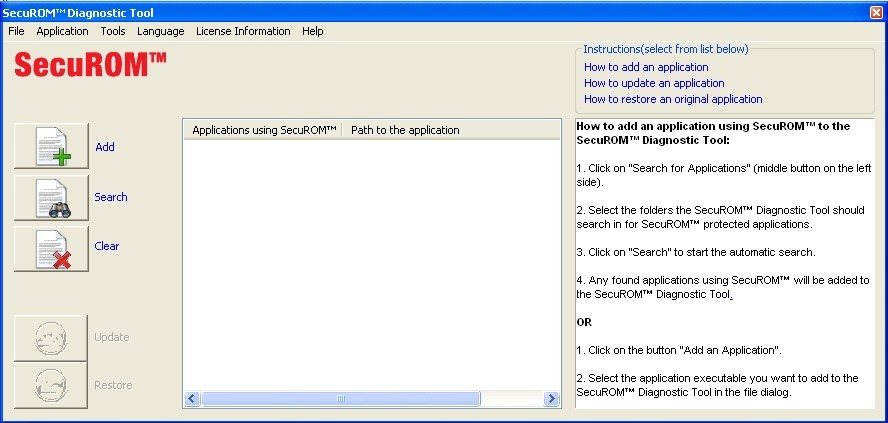This screenshot has height=423, width=888.
Task: Open the Language menu
Action: (x=160, y=31)
